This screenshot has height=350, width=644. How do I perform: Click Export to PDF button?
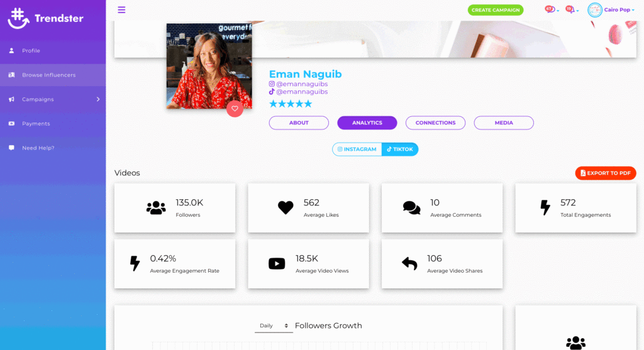click(606, 173)
